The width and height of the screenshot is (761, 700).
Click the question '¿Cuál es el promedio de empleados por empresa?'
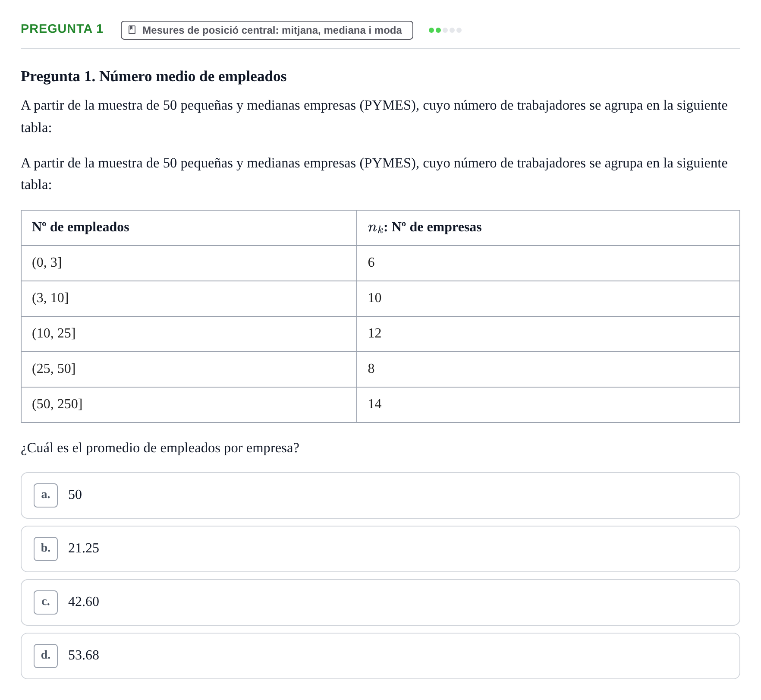[x=160, y=448]
